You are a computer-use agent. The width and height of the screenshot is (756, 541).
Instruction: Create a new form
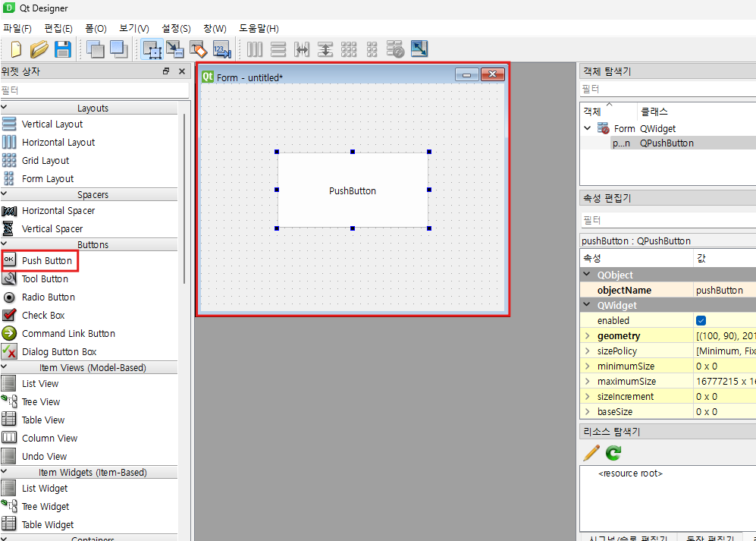(x=15, y=49)
